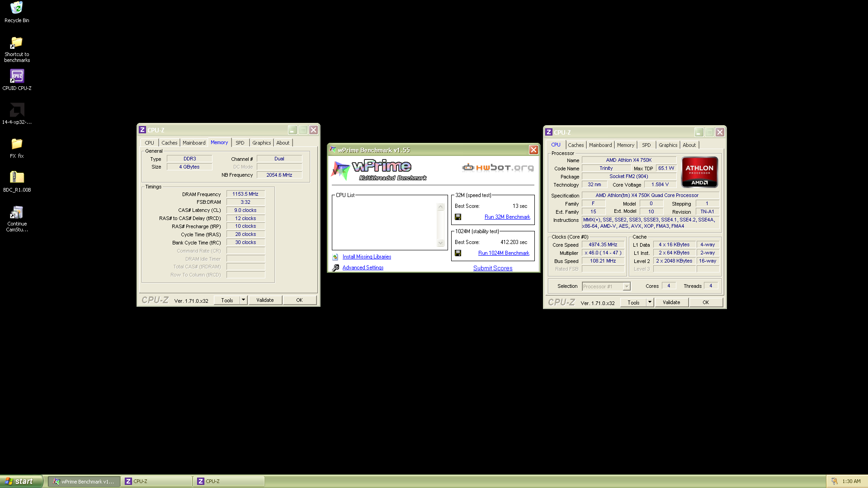The height and width of the screenshot is (488, 868).
Task: Minimize the CPU tab CPU-Z window
Action: coord(699,132)
